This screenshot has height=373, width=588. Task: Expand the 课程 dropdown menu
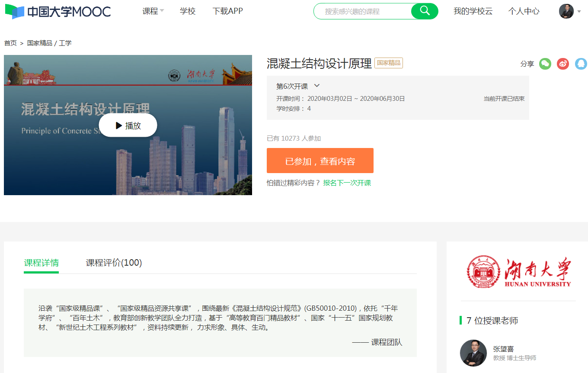pos(153,11)
